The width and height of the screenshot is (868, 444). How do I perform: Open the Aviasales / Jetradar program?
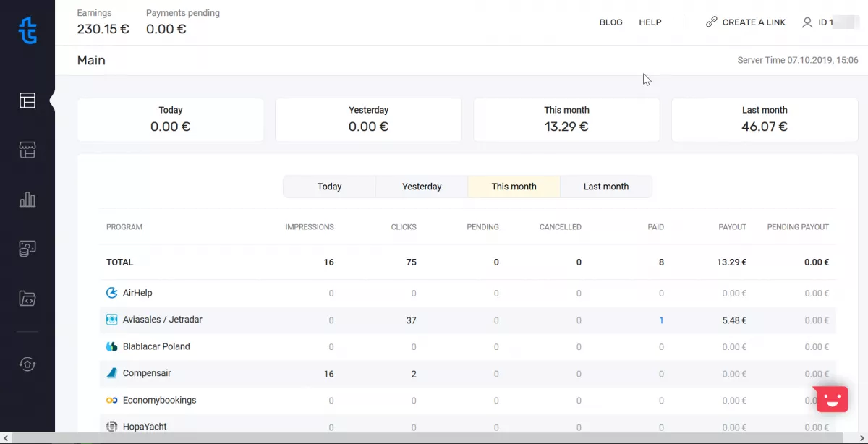[163, 320]
